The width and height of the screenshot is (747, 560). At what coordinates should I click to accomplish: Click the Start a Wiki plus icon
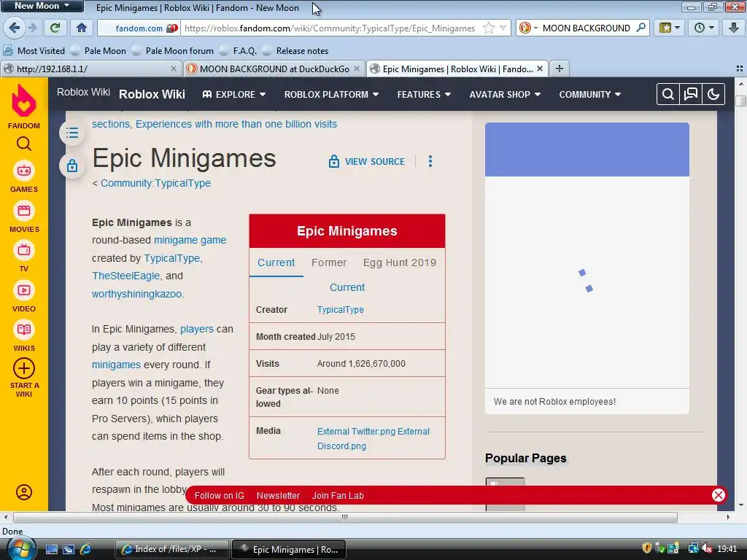(24, 368)
